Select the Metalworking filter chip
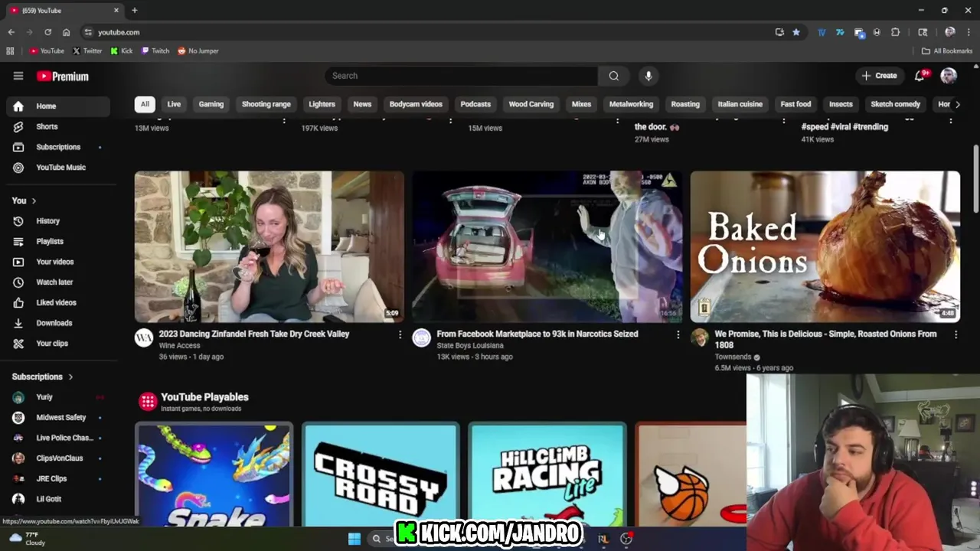Image resolution: width=980 pixels, height=551 pixels. pyautogui.click(x=631, y=104)
